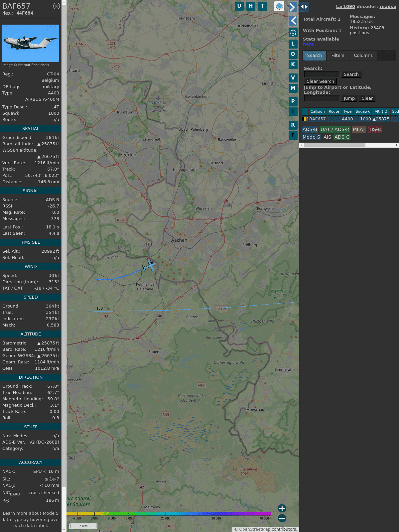Open the map layers selector icon
The height and width of the screenshot is (532, 399).
[x=279, y=6]
